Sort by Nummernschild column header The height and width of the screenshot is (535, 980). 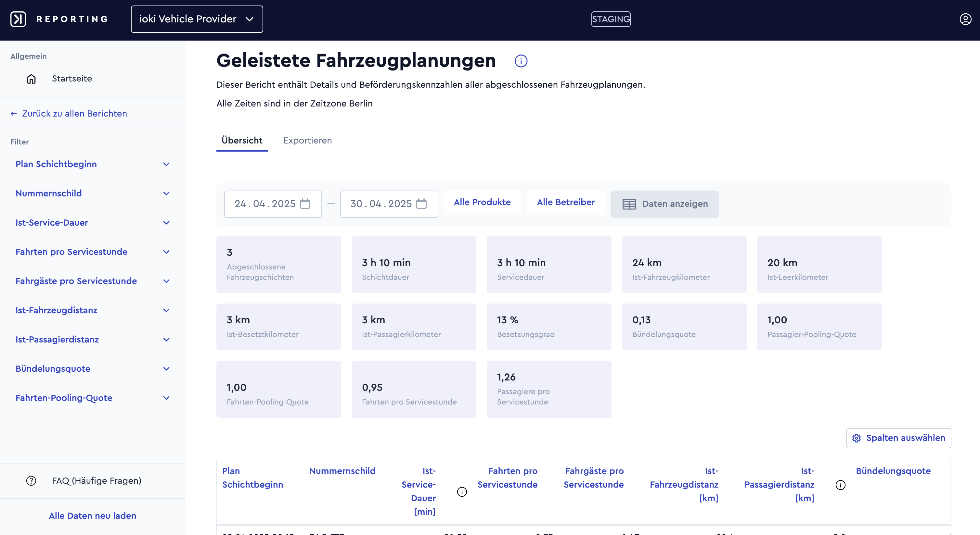(342, 471)
